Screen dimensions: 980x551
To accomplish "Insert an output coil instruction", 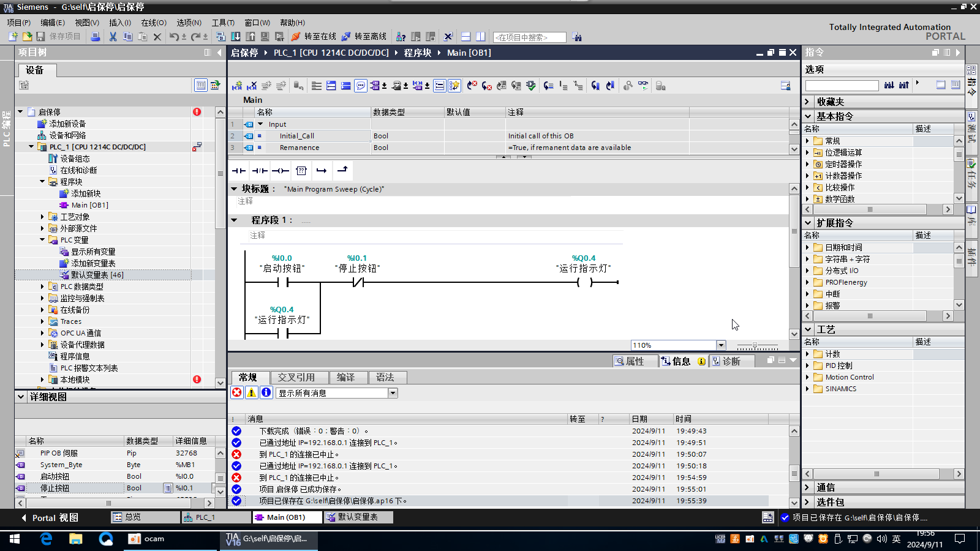I will [x=281, y=171].
